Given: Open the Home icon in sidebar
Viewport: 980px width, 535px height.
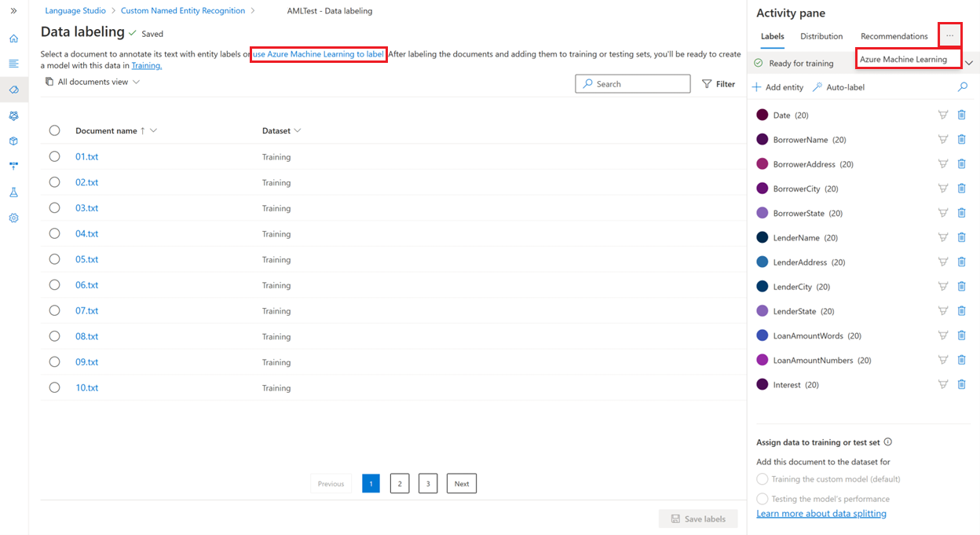Looking at the screenshot, I should [13, 38].
